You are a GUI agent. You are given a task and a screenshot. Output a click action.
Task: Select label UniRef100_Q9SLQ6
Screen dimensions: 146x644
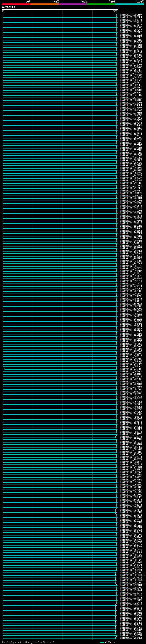tap(131, 27)
